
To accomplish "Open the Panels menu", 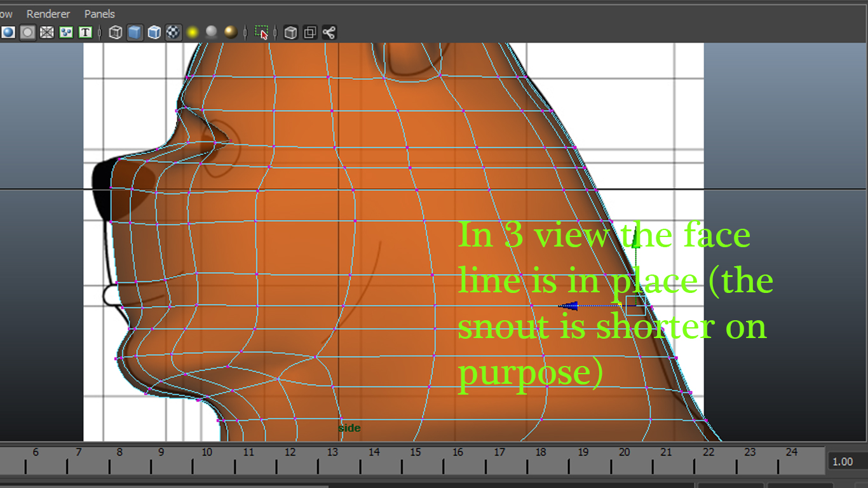I will click(x=100, y=13).
